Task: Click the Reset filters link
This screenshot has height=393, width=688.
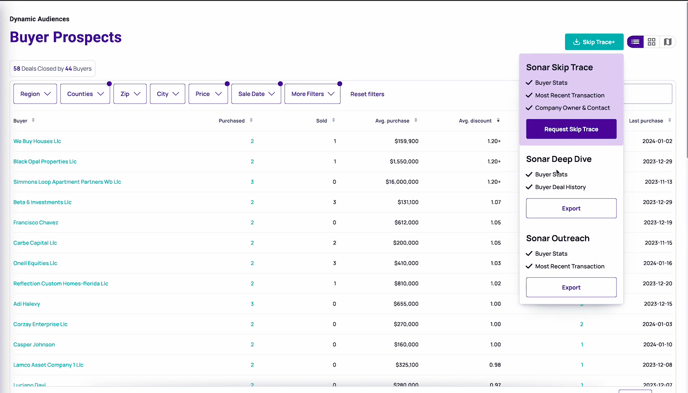Action: click(x=367, y=94)
